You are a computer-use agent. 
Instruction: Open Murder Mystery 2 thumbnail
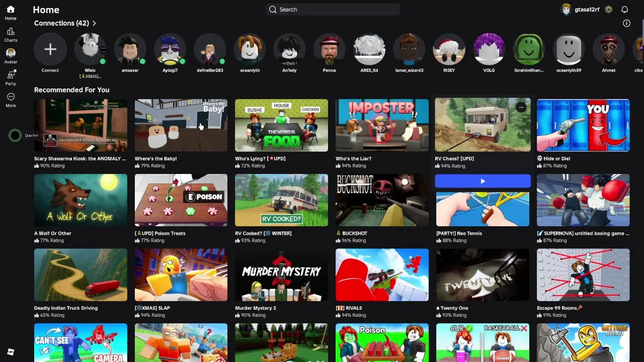(x=281, y=275)
